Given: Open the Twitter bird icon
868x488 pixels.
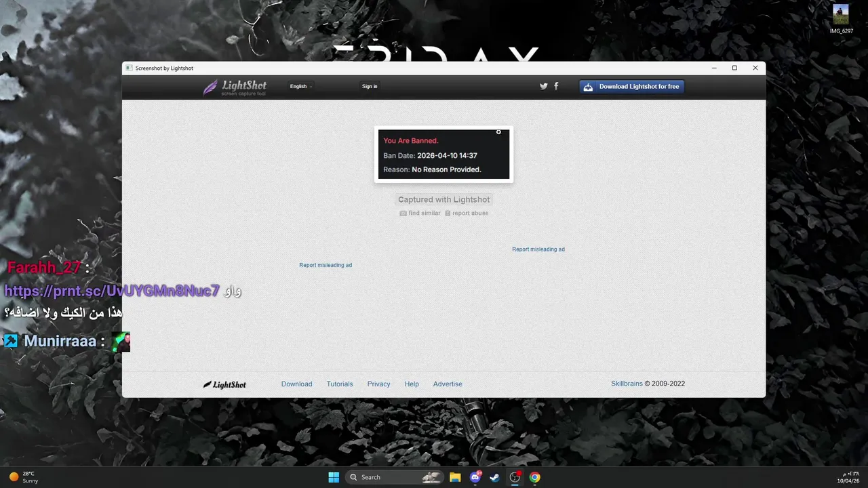Looking at the screenshot, I should (543, 86).
